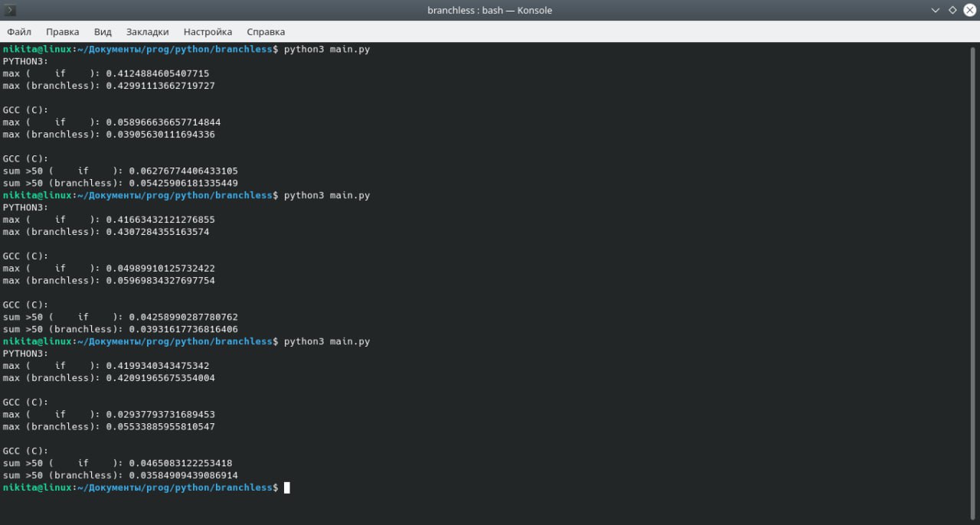Click the value 0.41663432121276855
This screenshot has height=525, width=980.
[161, 220]
